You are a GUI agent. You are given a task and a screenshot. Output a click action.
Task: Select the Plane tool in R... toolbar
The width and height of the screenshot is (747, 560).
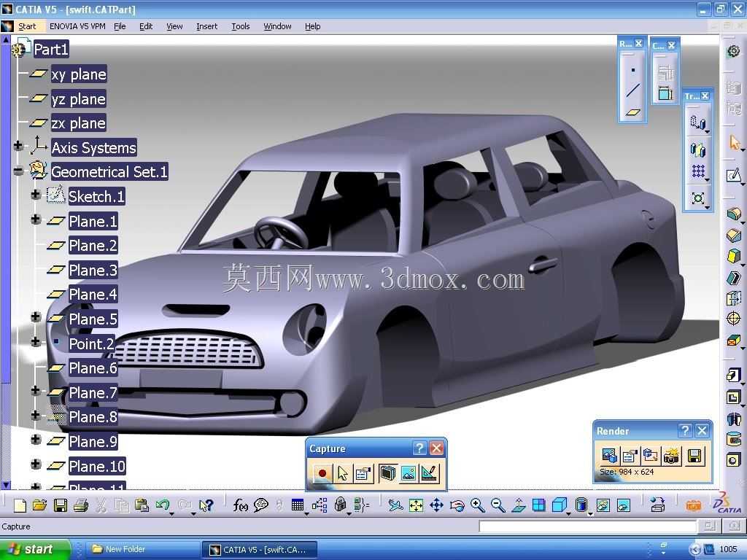tap(632, 112)
